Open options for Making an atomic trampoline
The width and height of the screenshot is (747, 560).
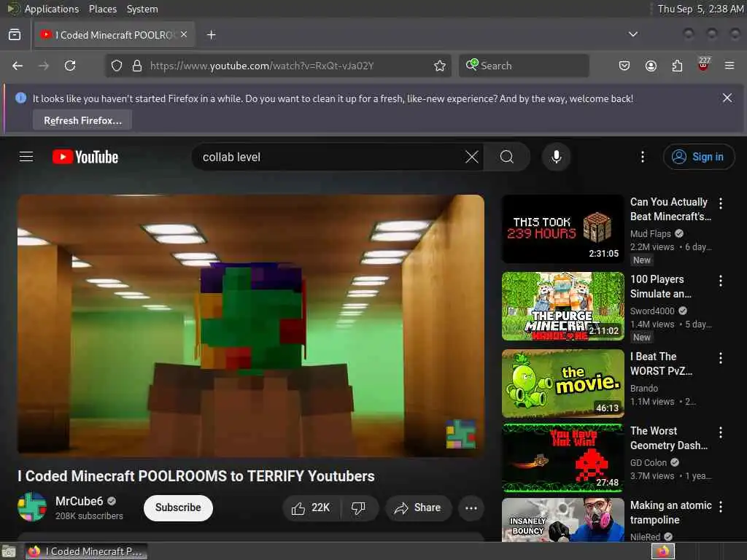click(720, 506)
